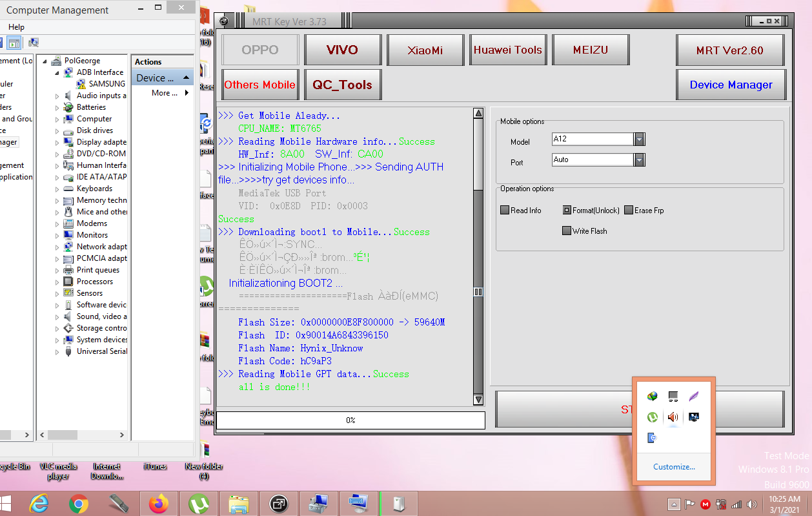The image size is (812, 516).
Task: Enable the Write Flash checkbox
Action: [567, 231]
